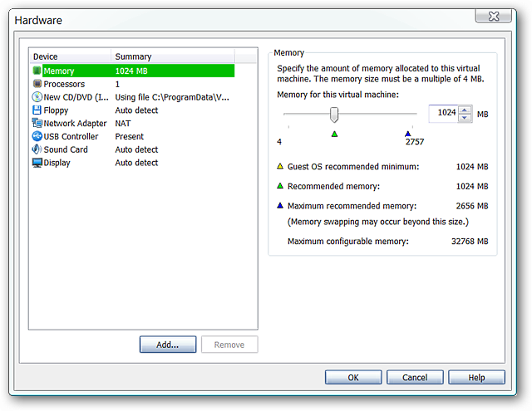Viewport: 532px width, 411px height.
Task: Click the Memory chip icon in device list
Action: [37, 71]
